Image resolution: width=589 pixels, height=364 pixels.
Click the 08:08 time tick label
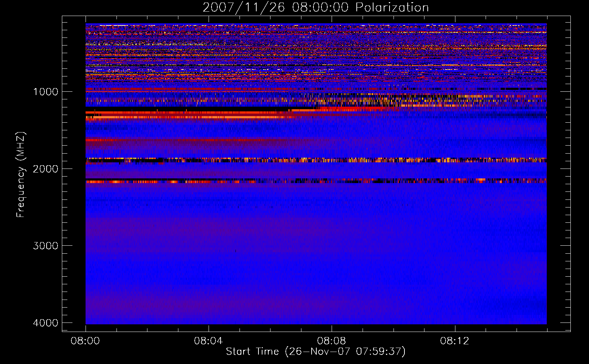[x=332, y=341]
